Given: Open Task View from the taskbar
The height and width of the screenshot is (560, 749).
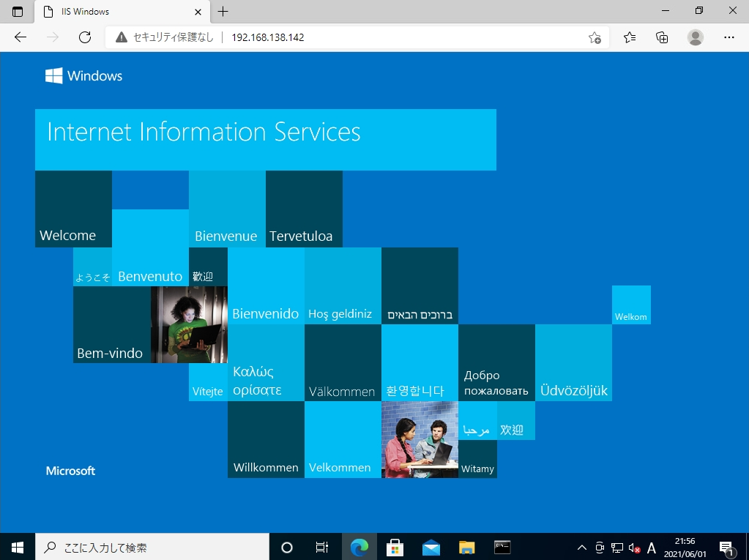Looking at the screenshot, I should [x=322, y=547].
